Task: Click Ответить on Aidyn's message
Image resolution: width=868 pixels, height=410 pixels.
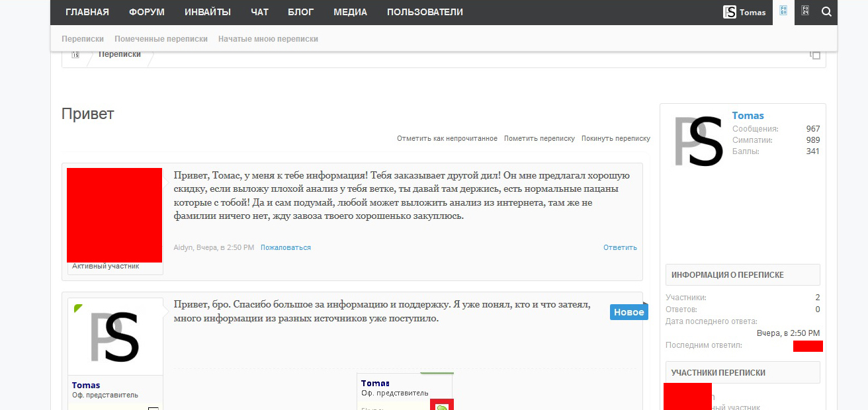Action: [620, 247]
